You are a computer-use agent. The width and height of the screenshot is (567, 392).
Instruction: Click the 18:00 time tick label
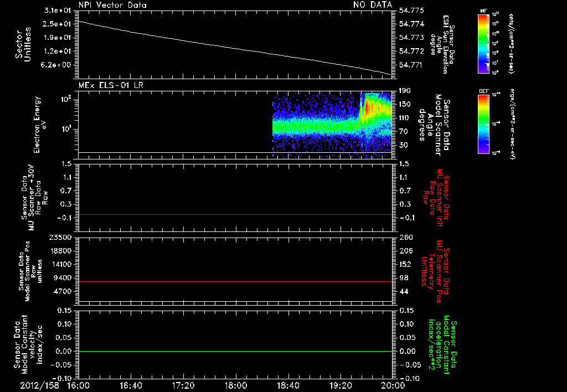pyautogui.click(x=236, y=385)
